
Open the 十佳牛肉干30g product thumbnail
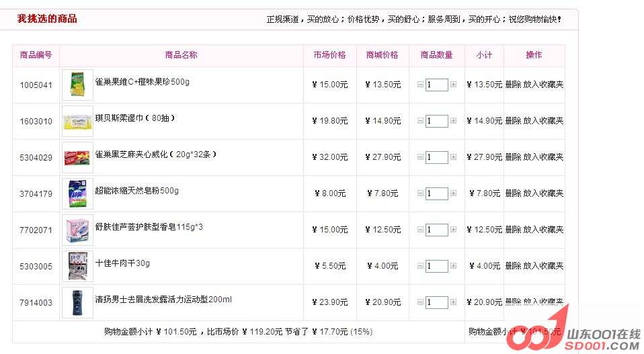pyautogui.click(x=77, y=266)
